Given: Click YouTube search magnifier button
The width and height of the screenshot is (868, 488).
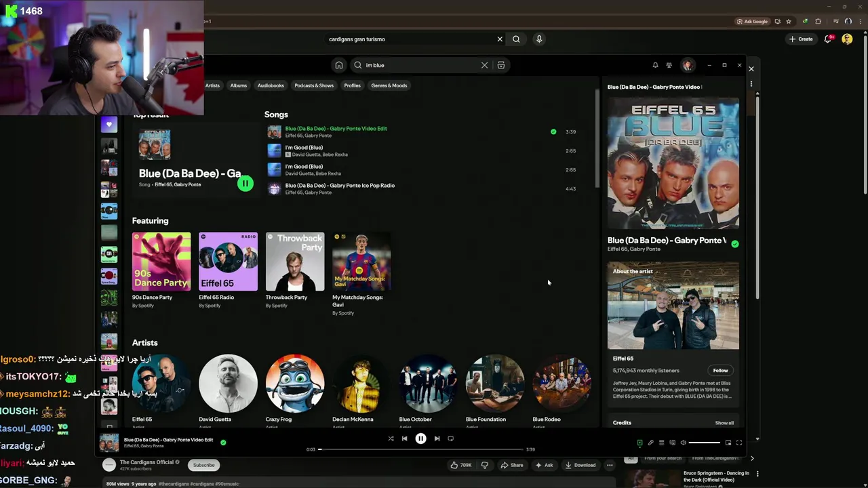Looking at the screenshot, I should (x=516, y=39).
